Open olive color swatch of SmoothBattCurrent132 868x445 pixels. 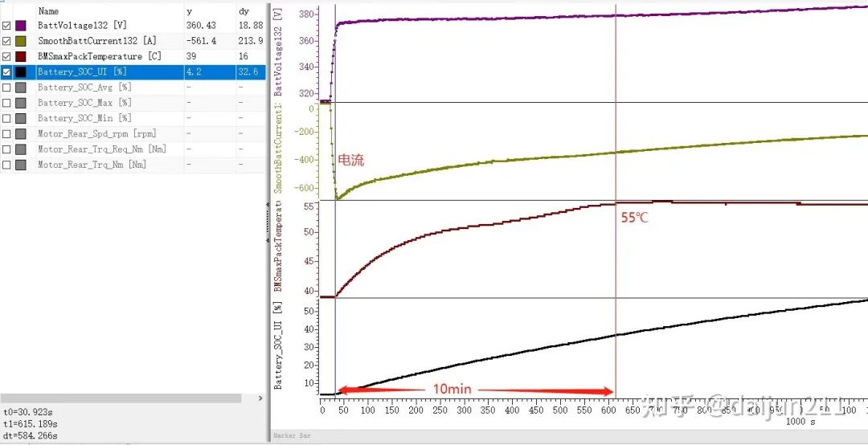[20, 41]
